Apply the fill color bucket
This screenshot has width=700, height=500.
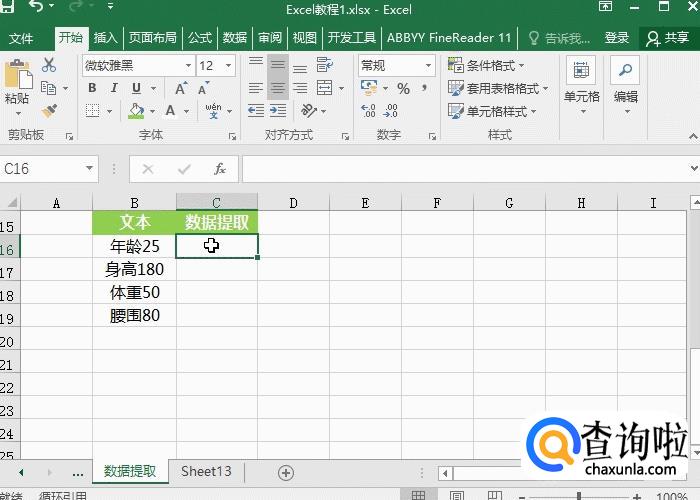click(x=136, y=111)
